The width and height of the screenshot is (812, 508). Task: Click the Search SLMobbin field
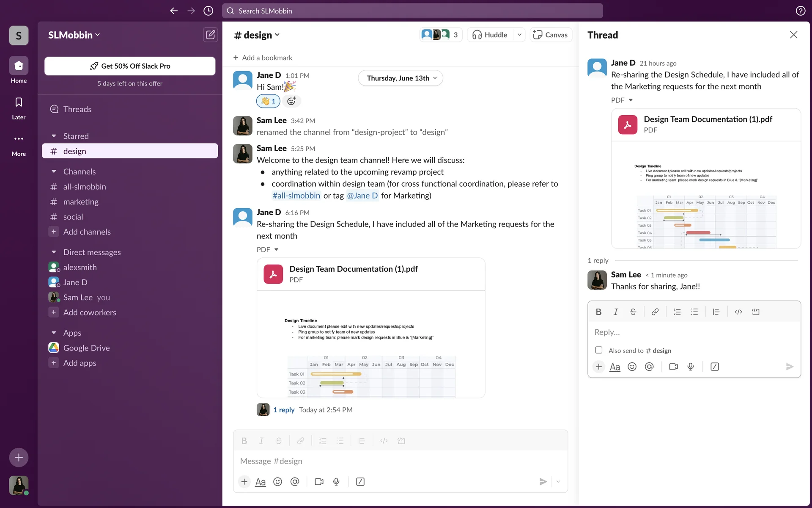[x=412, y=11]
